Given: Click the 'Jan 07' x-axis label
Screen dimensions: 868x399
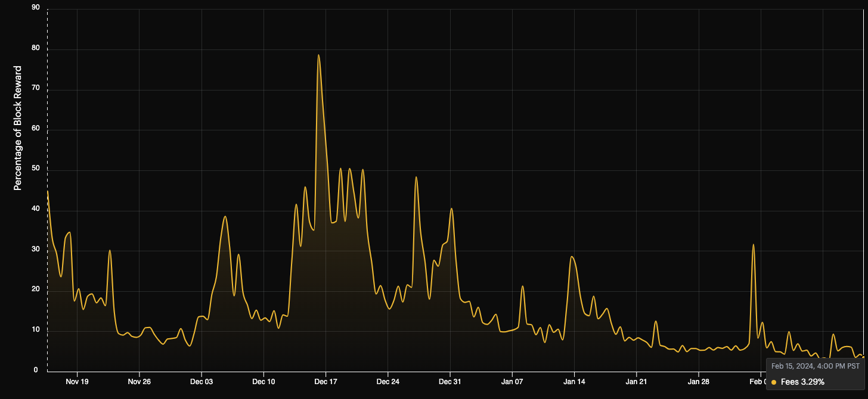Looking at the screenshot, I should coord(512,382).
